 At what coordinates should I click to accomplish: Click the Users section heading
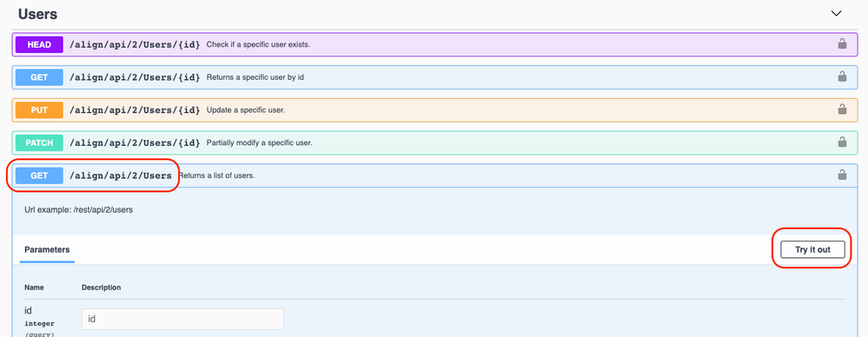(37, 14)
